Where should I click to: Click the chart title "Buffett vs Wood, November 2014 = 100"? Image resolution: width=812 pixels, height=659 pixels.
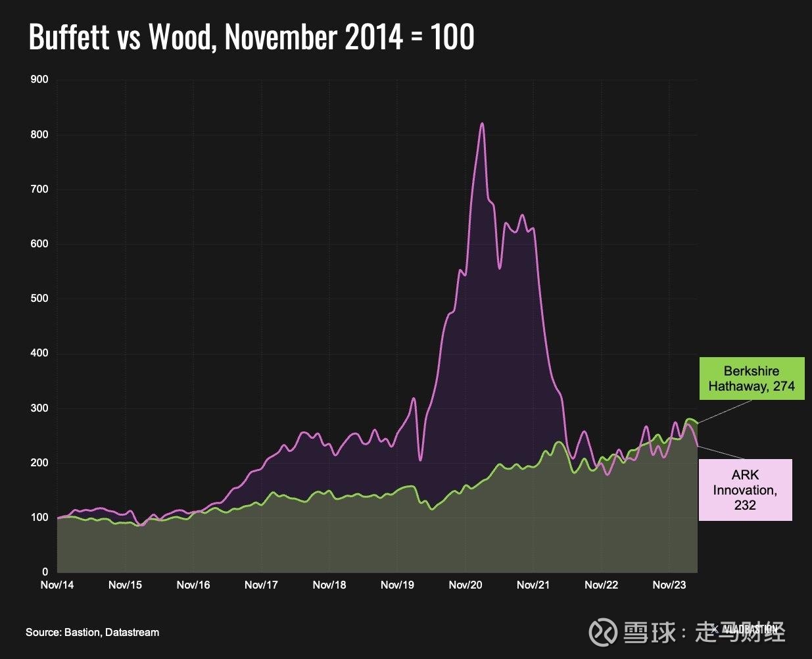[x=251, y=37]
